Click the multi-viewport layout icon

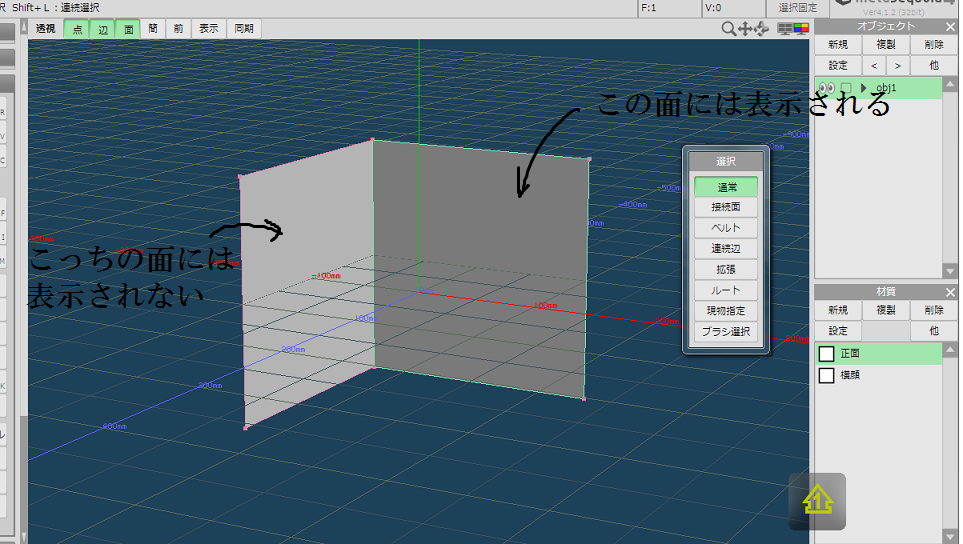[785, 29]
